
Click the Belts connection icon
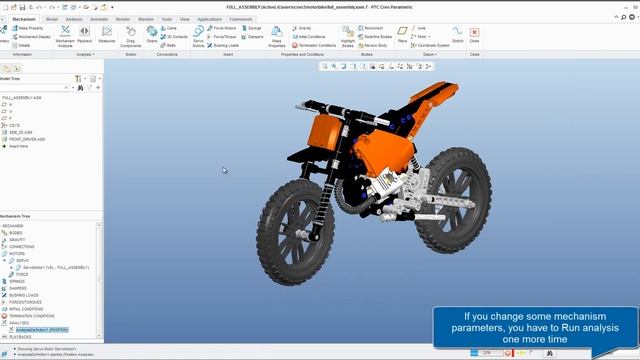[x=168, y=45]
